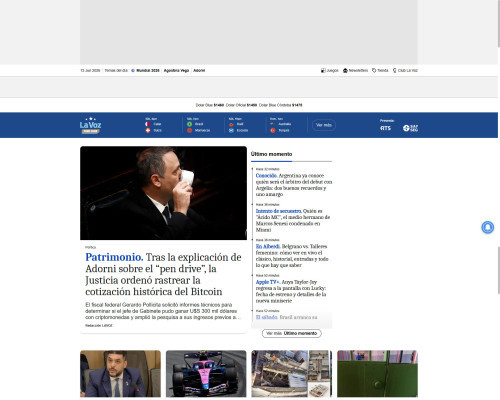Screen dimensions: 500x400
Task: Select the Brasil flag in match bar
Action: 189,124
